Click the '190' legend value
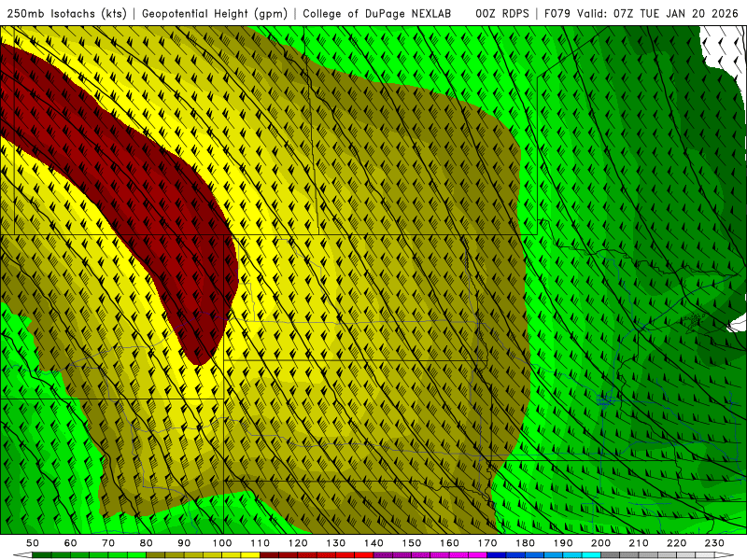The image size is (747, 560). (x=563, y=543)
